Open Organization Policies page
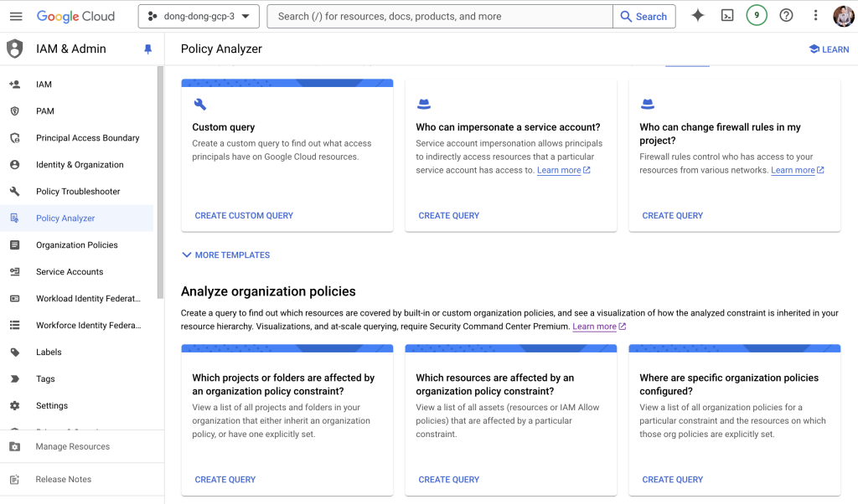The width and height of the screenshot is (858, 504). click(76, 245)
